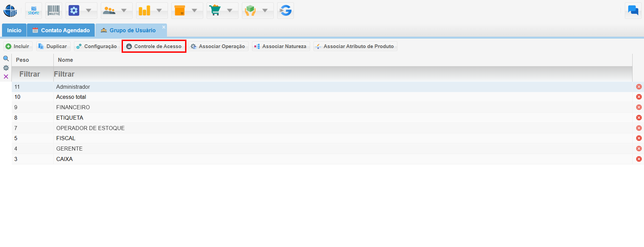Click the yellow bar chart icon

(x=144, y=11)
